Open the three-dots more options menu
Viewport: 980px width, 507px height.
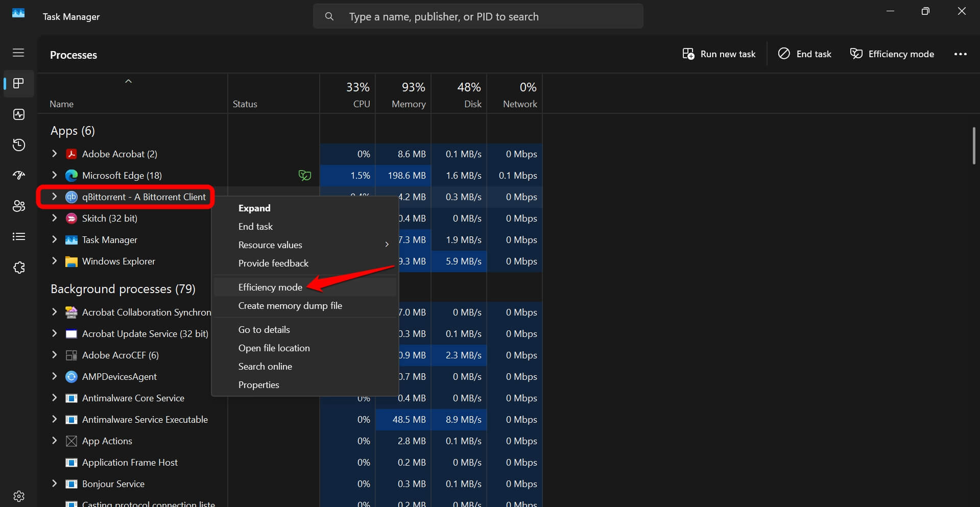[x=960, y=54]
